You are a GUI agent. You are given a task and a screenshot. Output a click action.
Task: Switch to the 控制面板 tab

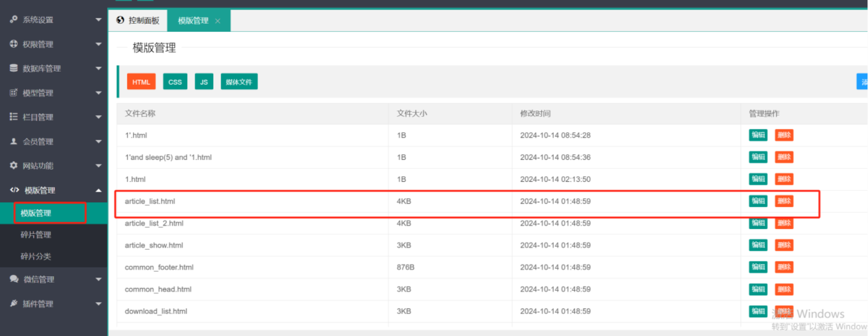pyautogui.click(x=138, y=21)
